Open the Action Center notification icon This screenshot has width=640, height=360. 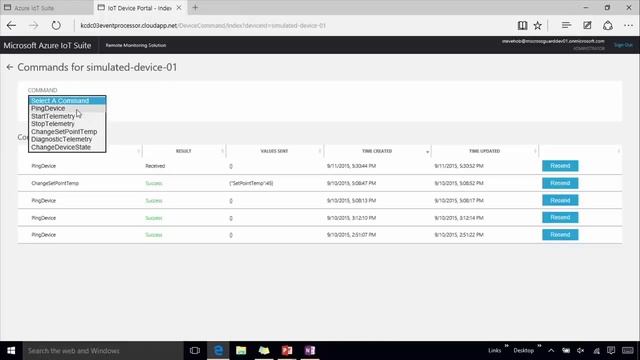coord(611,351)
